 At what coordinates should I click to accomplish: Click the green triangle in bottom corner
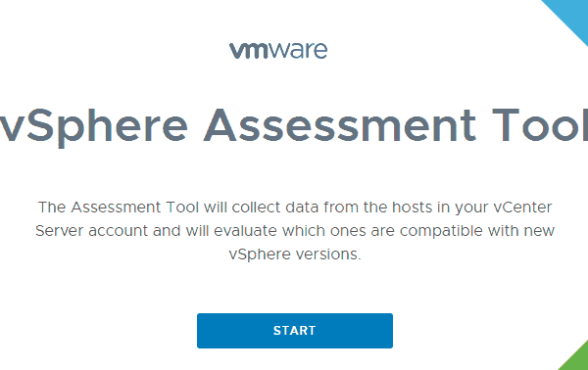click(575, 357)
